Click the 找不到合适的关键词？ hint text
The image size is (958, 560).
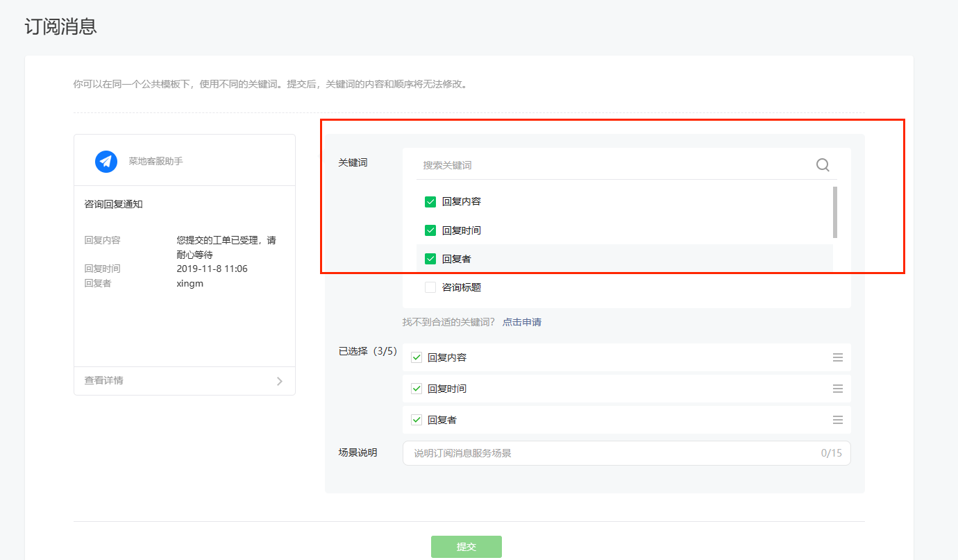[x=449, y=322]
